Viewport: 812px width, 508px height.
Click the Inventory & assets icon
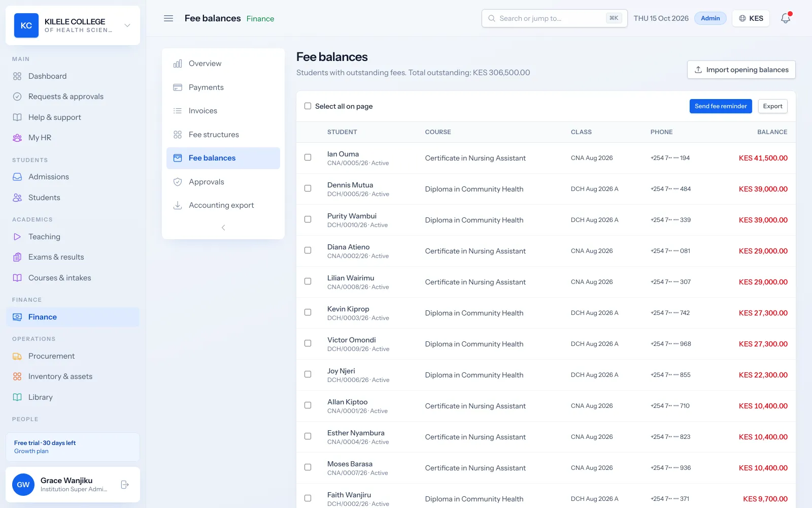17,376
